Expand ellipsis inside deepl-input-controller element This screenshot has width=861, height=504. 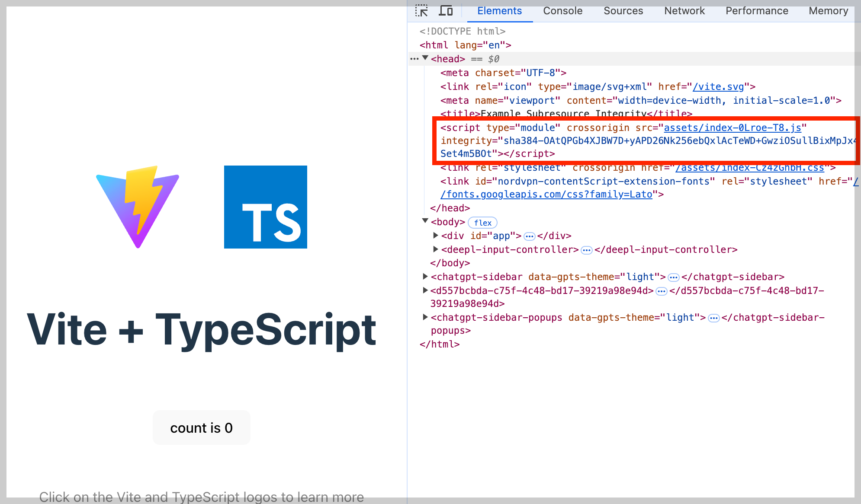pos(586,250)
